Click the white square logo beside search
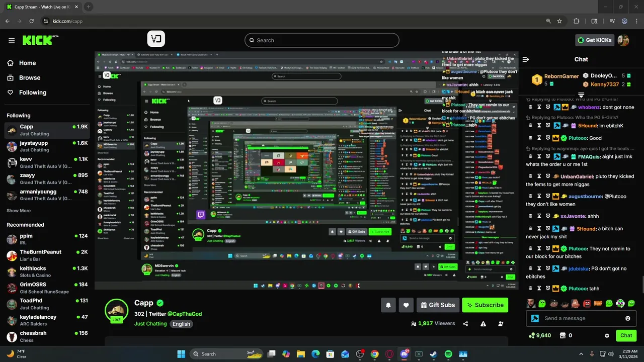644x362 pixels. tap(156, 39)
